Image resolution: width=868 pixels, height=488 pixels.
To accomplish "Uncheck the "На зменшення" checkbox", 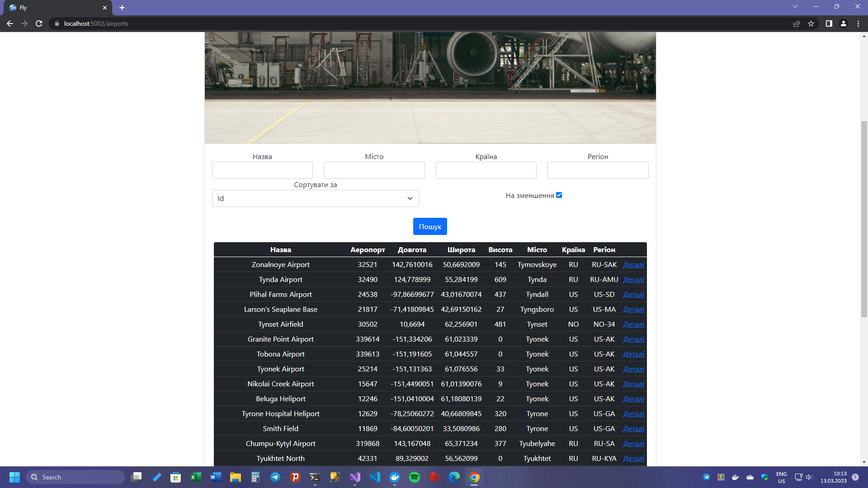I will point(559,195).
